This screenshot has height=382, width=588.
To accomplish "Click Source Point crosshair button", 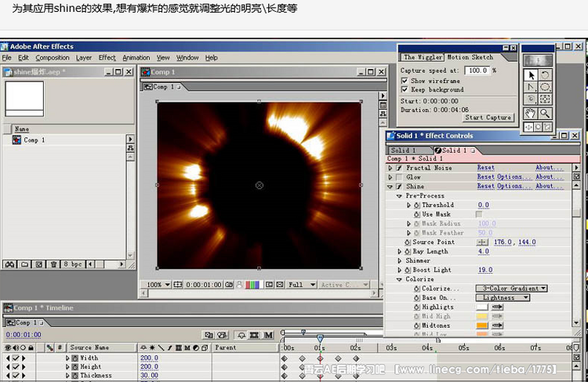I will [x=482, y=242].
